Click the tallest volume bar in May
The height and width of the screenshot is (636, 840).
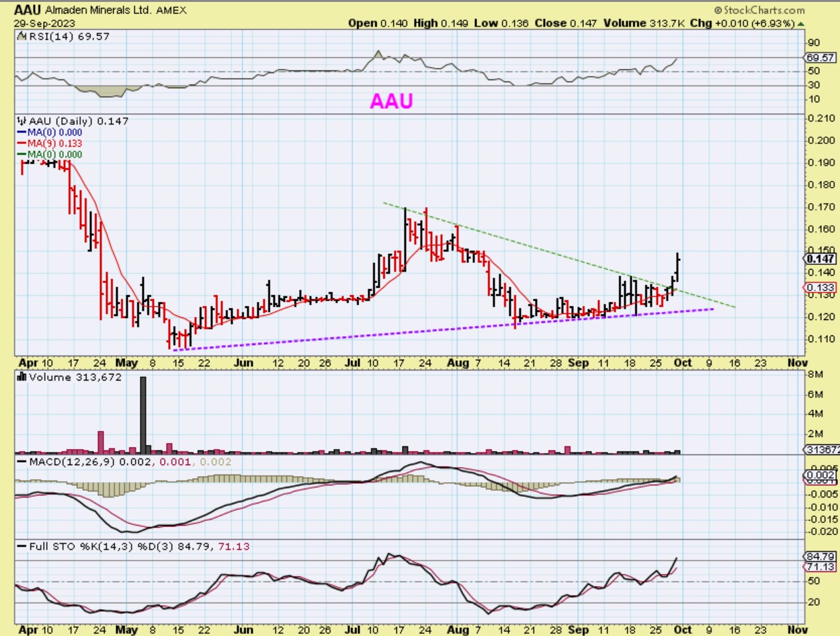pyautogui.click(x=143, y=415)
